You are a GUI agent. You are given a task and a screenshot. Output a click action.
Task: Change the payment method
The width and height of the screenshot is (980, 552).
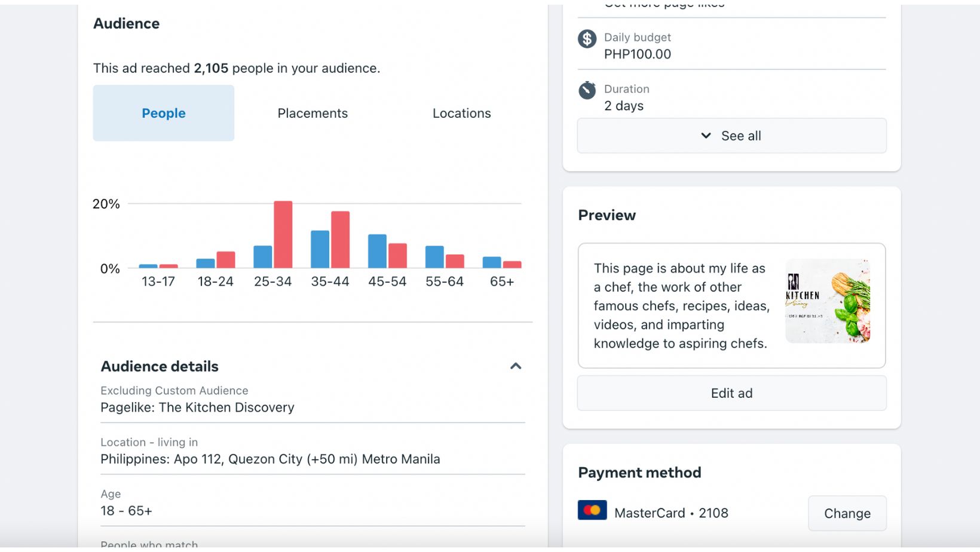(847, 513)
